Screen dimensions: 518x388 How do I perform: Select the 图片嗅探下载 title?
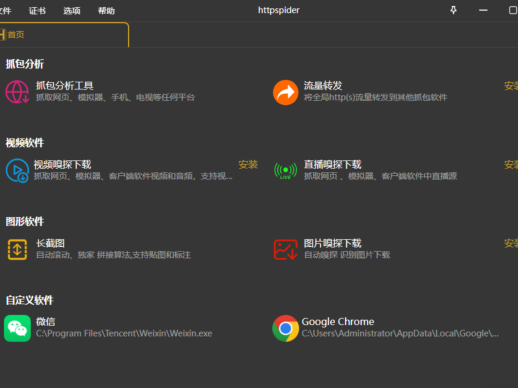click(x=332, y=243)
